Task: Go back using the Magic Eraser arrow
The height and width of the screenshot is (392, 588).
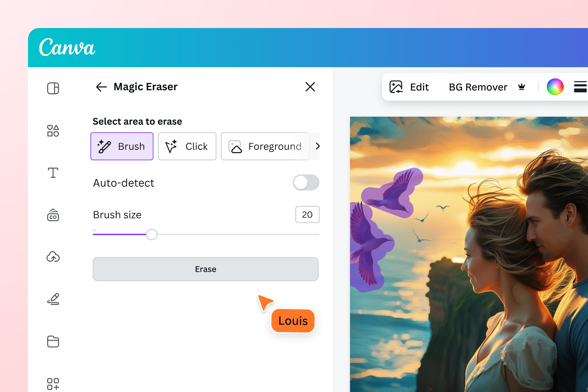Action: (101, 87)
